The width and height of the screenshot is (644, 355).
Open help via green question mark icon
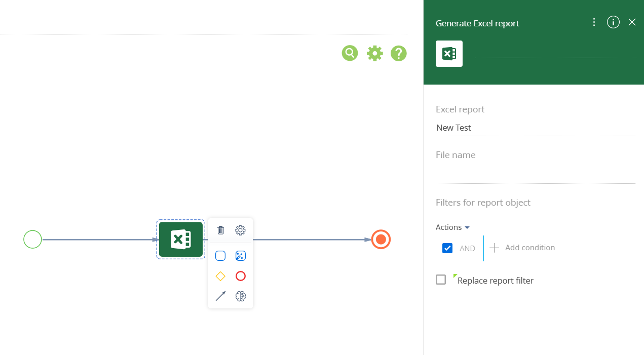pos(399,53)
